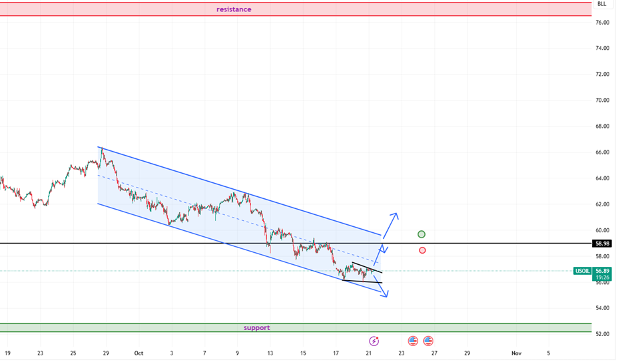Image resolution: width=620 pixels, height=364 pixels.
Task: Click the BLL label in top corner
Action: coord(601,4)
